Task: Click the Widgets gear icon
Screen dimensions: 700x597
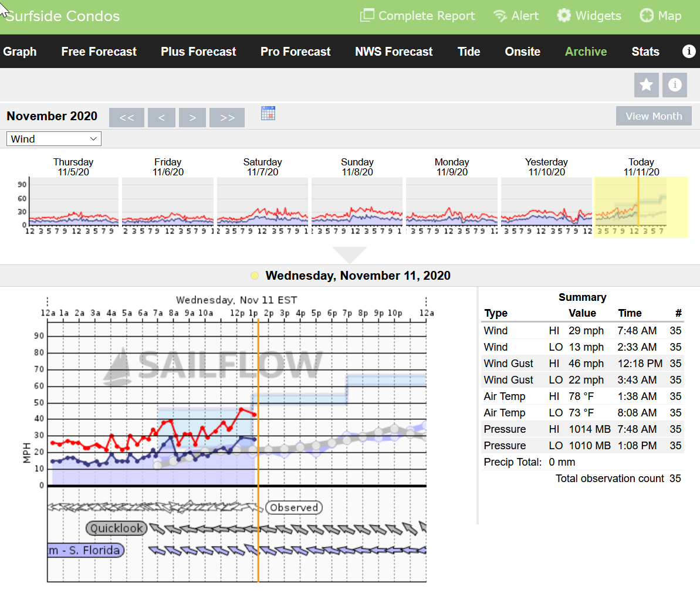Action: (564, 16)
